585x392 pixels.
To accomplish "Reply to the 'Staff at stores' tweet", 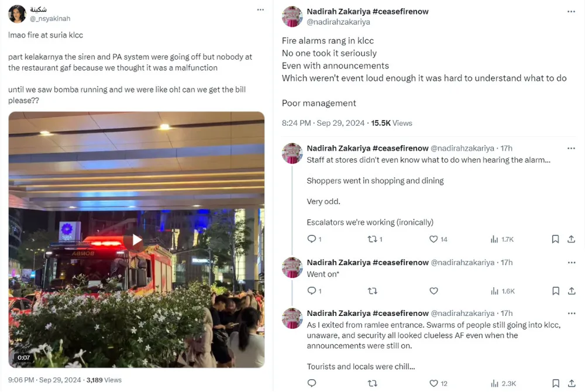I will (312, 239).
